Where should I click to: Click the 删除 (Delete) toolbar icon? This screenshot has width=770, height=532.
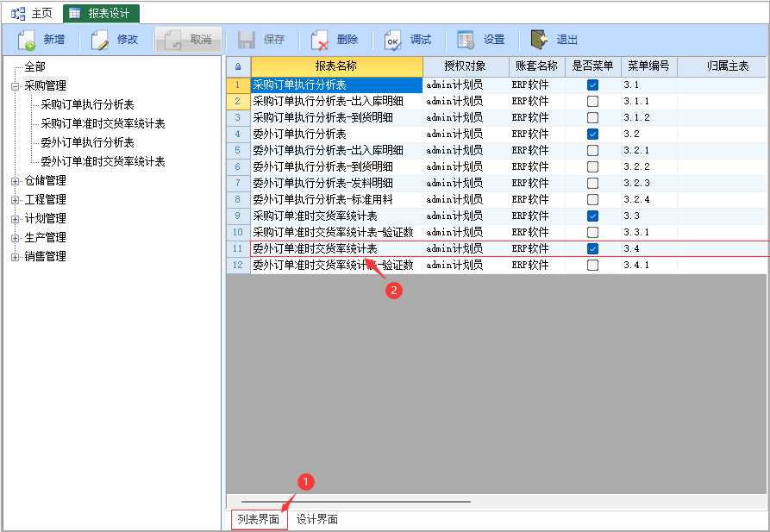coord(320,40)
